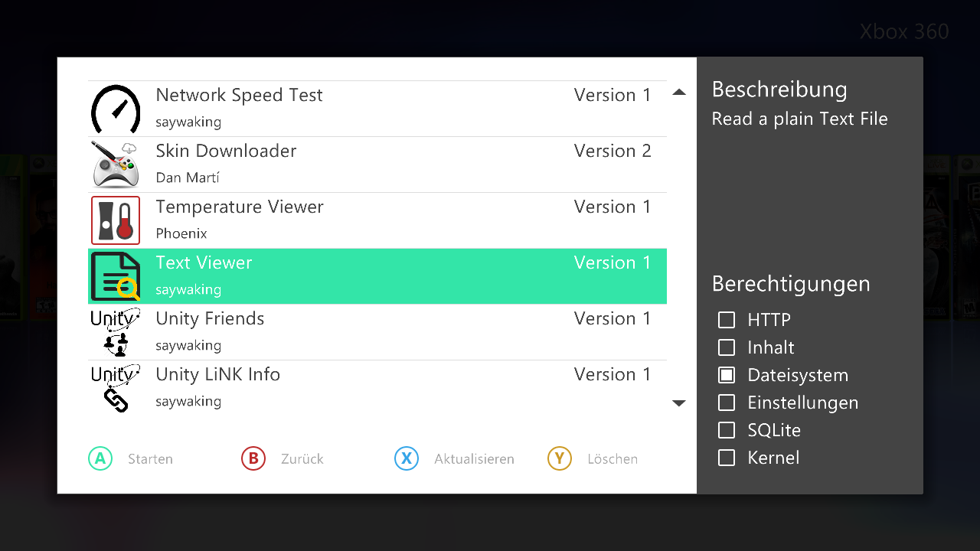This screenshot has width=980, height=551.
Task: Click the green A button icon
Action: click(x=100, y=458)
